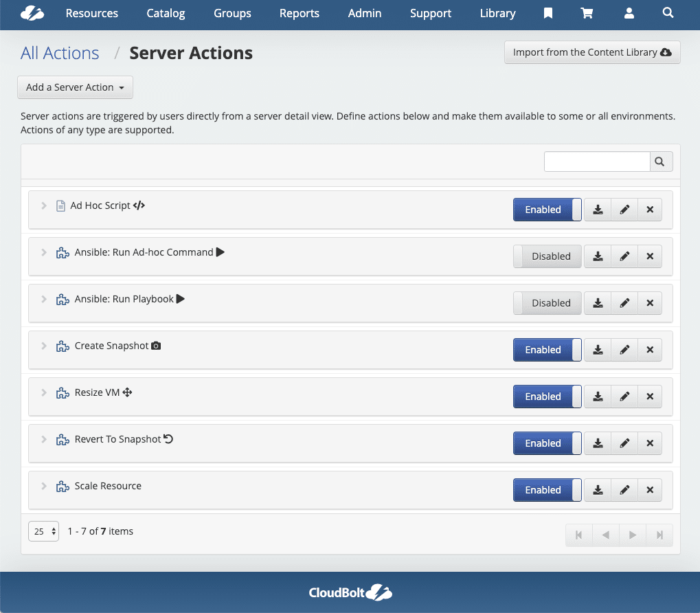The width and height of the screenshot is (700, 613).
Task: Go to the last page of results
Action: (x=659, y=535)
